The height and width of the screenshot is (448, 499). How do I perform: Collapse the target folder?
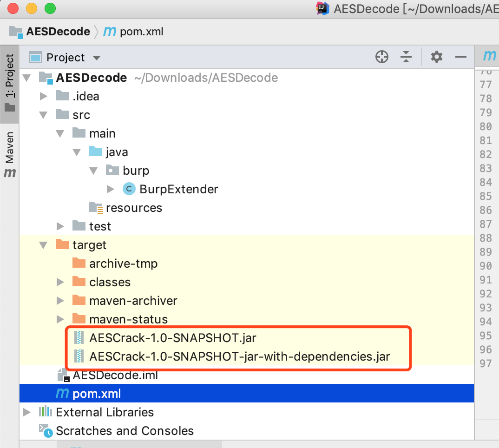(x=43, y=245)
